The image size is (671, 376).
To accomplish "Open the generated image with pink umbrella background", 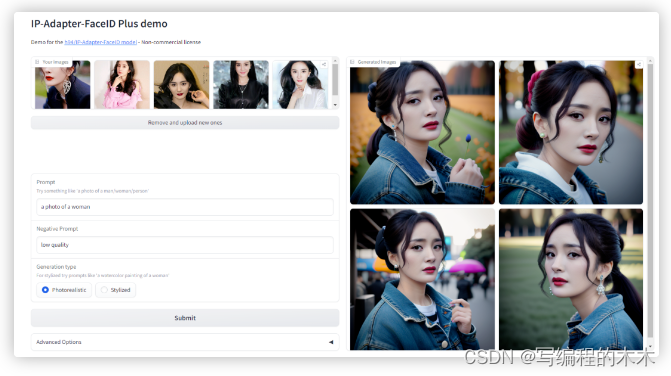I will click(x=422, y=279).
